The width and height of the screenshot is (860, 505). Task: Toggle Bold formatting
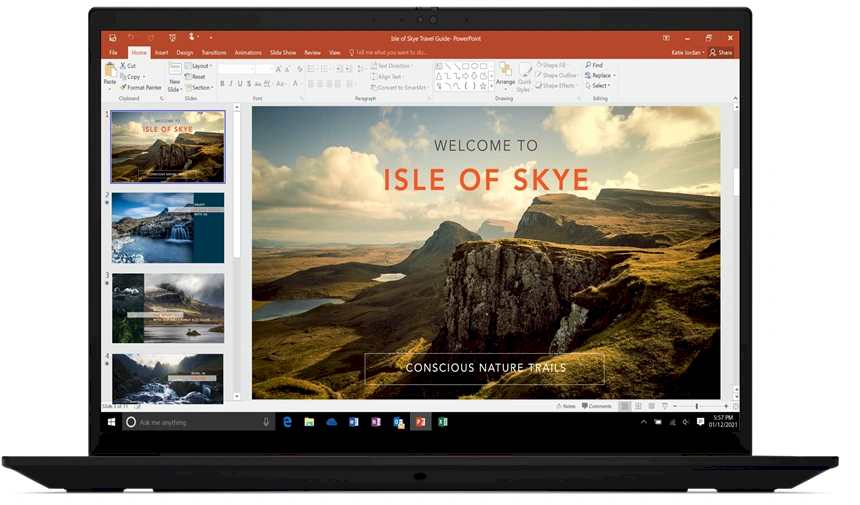click(222, 84)
